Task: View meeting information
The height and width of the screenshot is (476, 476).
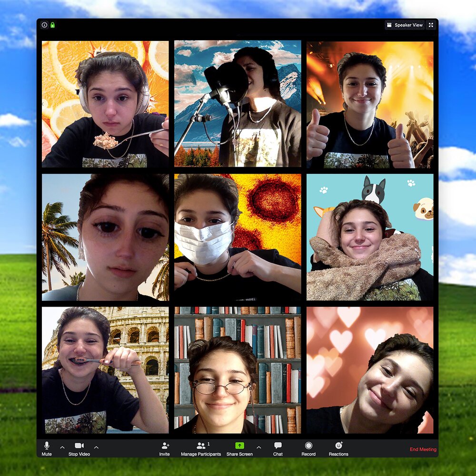Action: click(44, 25)
